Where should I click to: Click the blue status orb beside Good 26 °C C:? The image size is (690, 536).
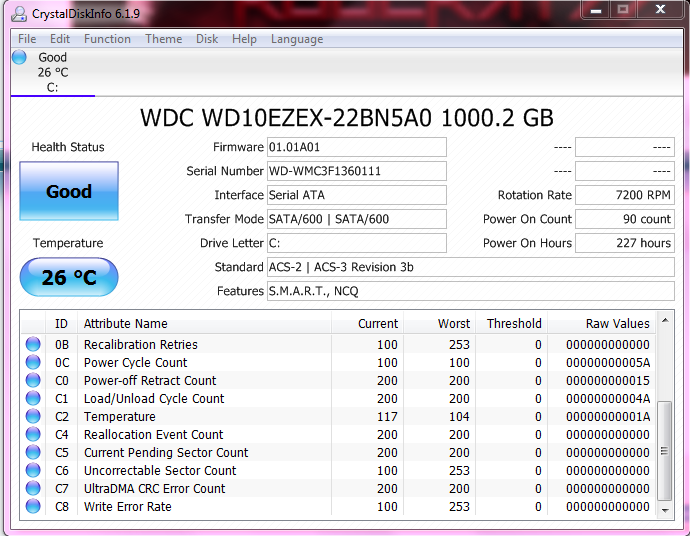[x=19, y=57]
